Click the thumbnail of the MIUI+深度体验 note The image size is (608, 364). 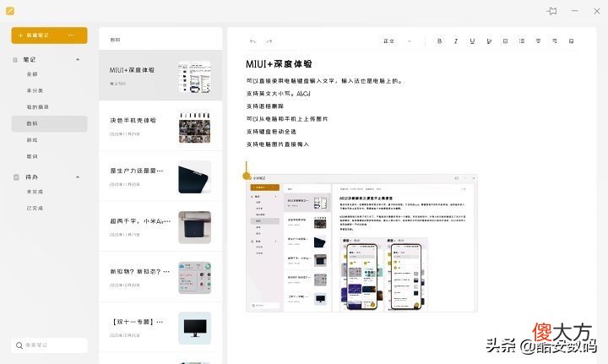[195, 76]
